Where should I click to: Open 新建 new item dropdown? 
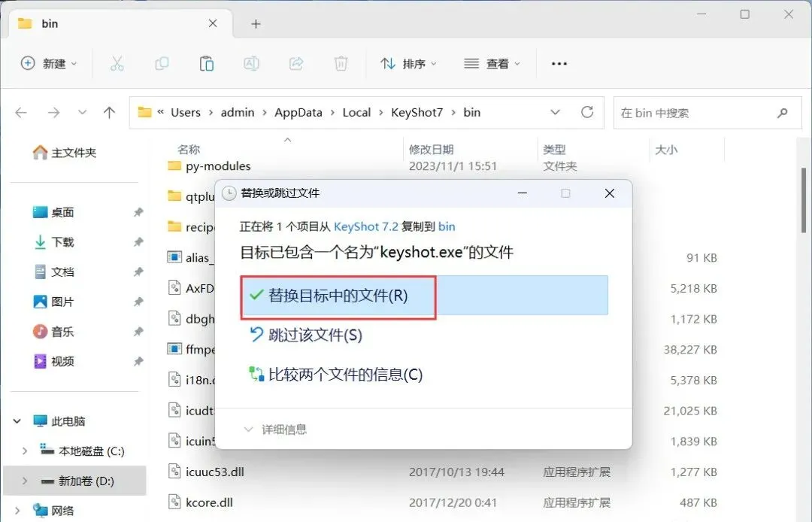point(49,64)
